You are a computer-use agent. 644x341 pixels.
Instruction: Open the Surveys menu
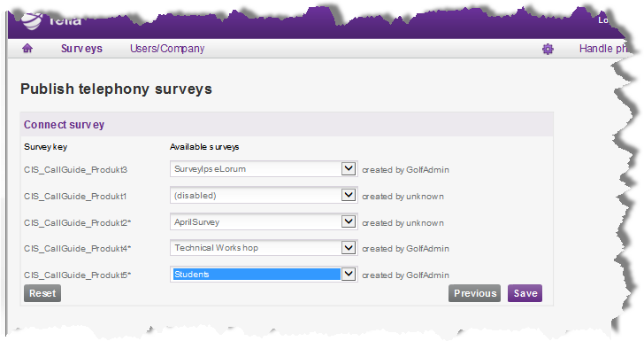pyautogui.click(x=81, y=49)
